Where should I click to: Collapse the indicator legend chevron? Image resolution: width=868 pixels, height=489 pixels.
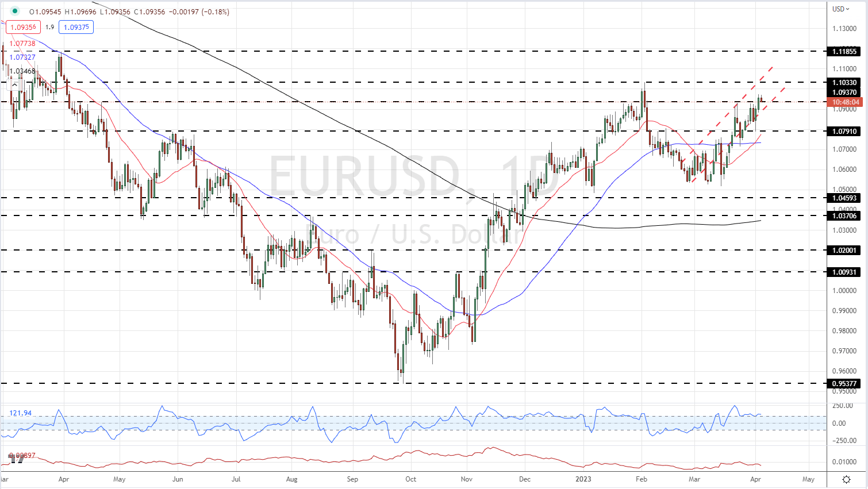14,84
